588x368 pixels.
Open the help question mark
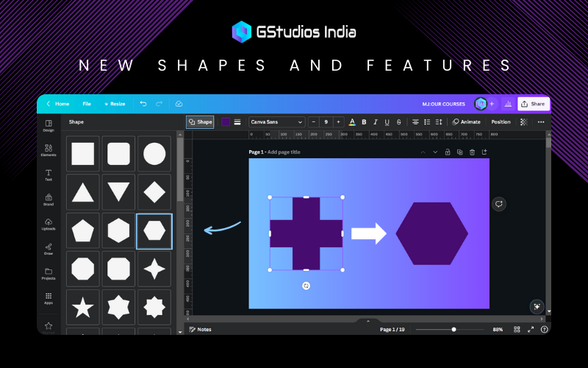point(544,329)
